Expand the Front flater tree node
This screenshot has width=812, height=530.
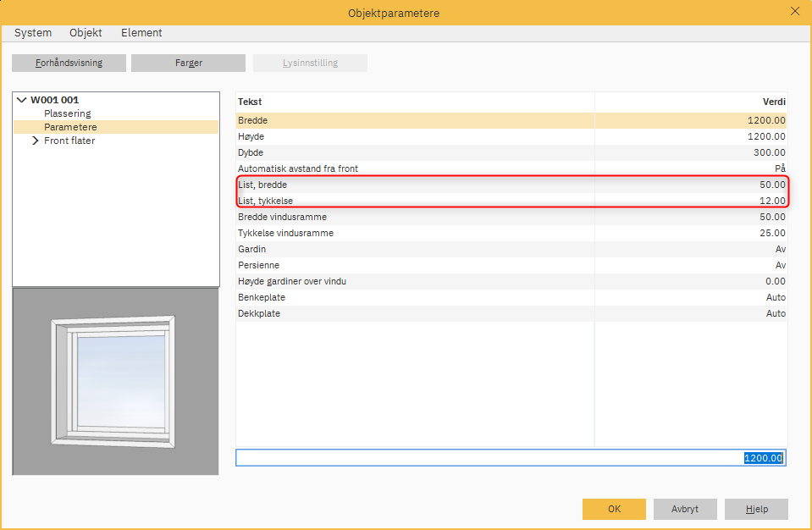tap(36, 141)
